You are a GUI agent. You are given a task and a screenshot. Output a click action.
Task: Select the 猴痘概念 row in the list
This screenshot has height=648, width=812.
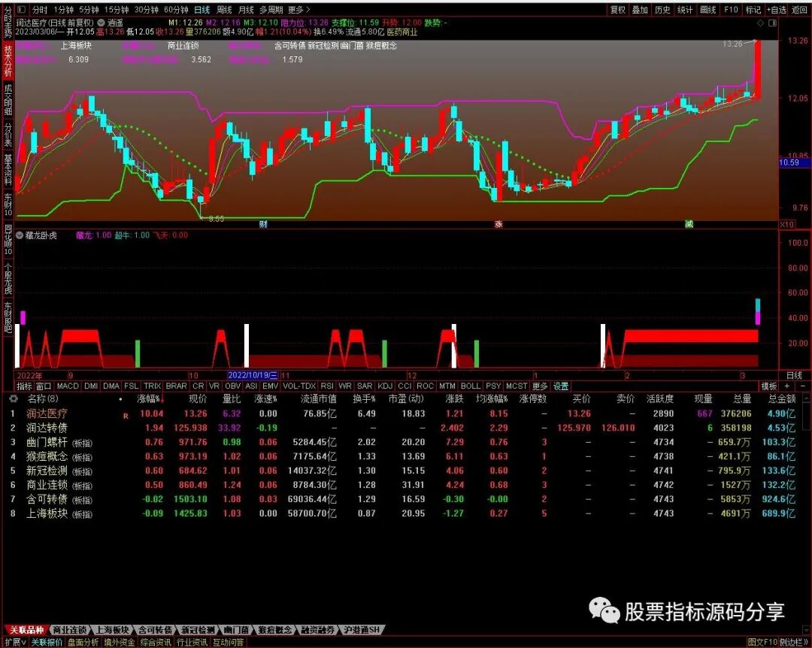pos(406,456)
